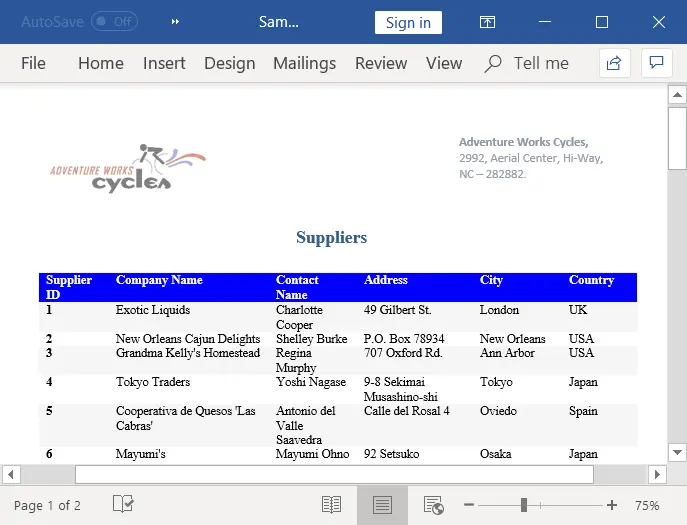The image size is (687, 525).
Task: Click the Address column header
Action: tap(386, 280)
